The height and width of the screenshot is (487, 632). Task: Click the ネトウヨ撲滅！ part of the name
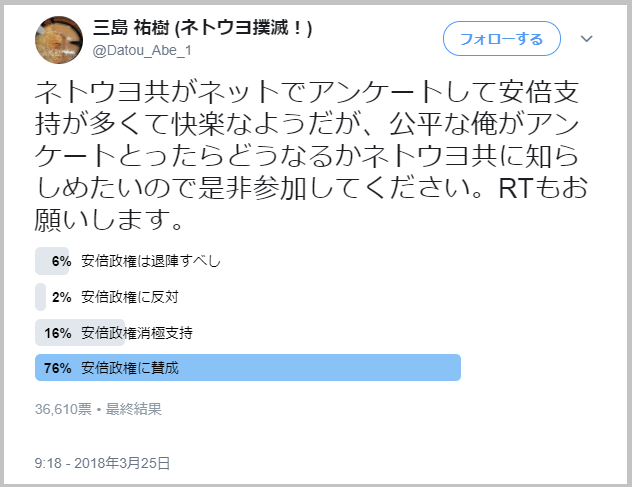(x=244, y=28)
